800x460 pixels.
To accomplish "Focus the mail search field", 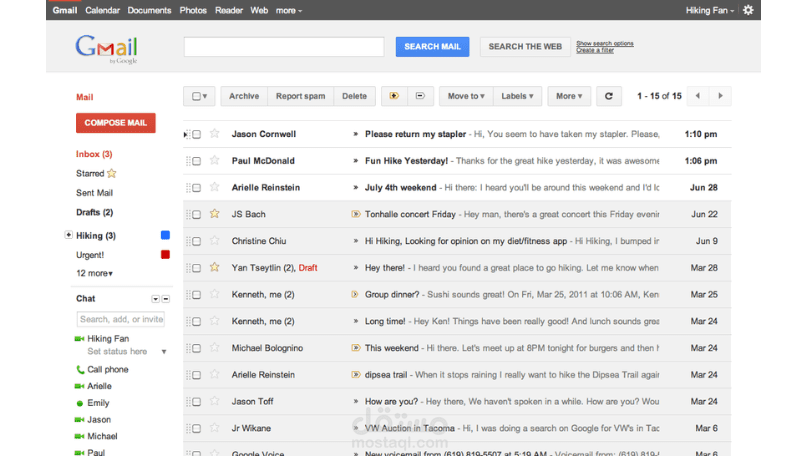I will (284, 46).
